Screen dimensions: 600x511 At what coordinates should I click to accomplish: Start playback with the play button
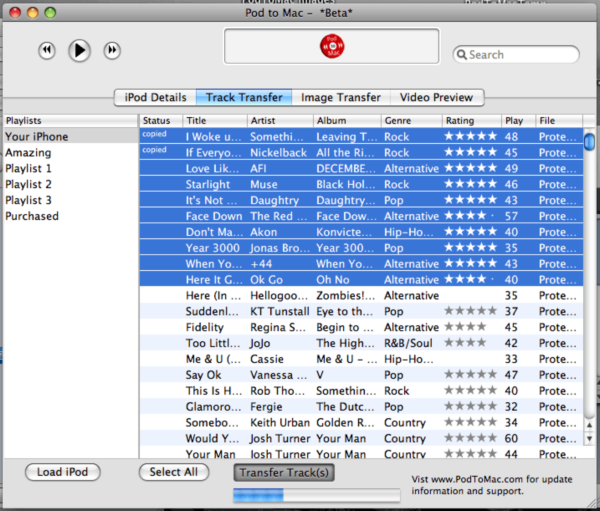click(x=79, y=50)
